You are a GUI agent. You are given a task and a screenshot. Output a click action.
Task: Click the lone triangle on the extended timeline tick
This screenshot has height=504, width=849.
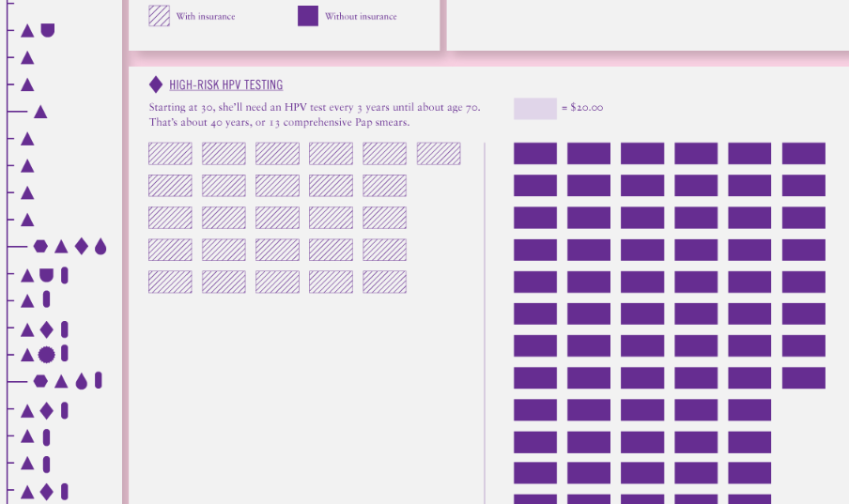[x=40, y=112]
